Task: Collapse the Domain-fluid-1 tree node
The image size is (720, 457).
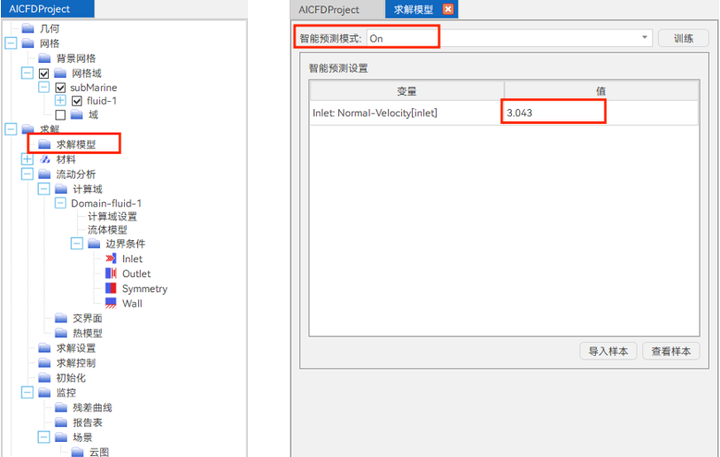Action: point(61,203)
